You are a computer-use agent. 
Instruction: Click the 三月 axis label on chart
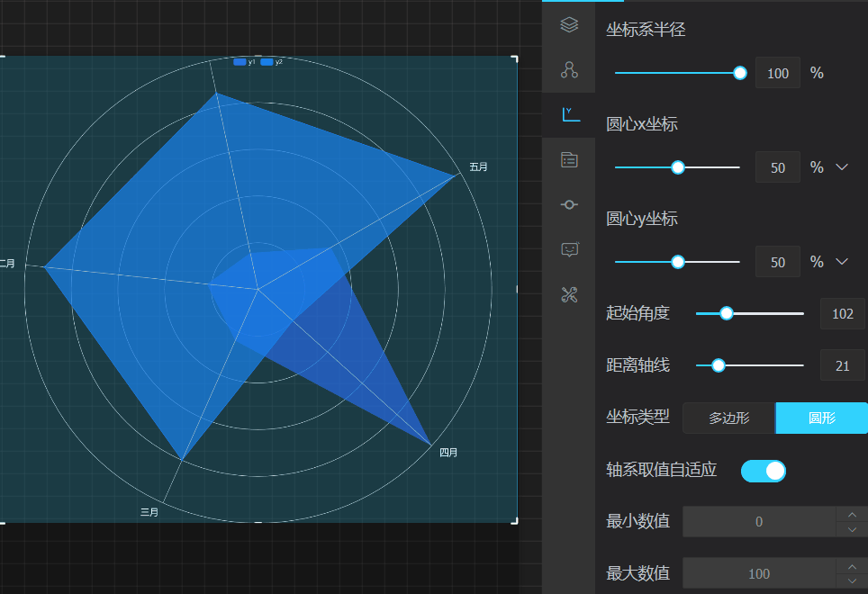click(149, 512)
